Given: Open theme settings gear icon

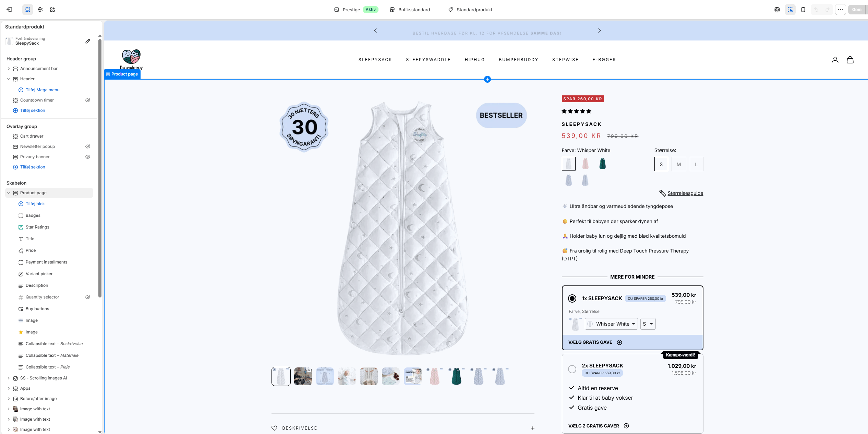Looking at the screenshot, I should 40,10.
